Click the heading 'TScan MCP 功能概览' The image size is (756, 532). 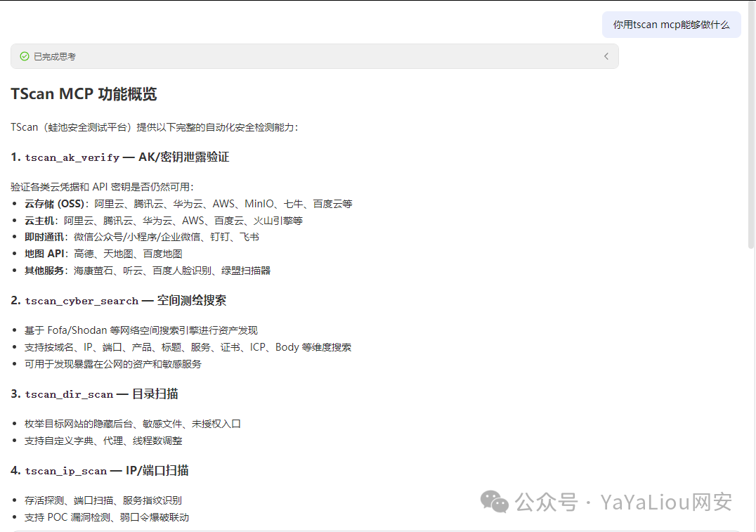[84, 93]
